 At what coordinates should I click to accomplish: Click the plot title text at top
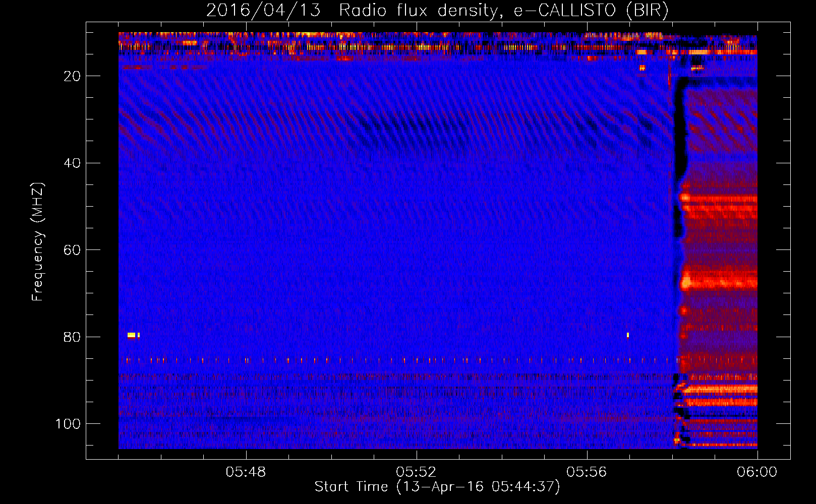[x=437, y=11]
